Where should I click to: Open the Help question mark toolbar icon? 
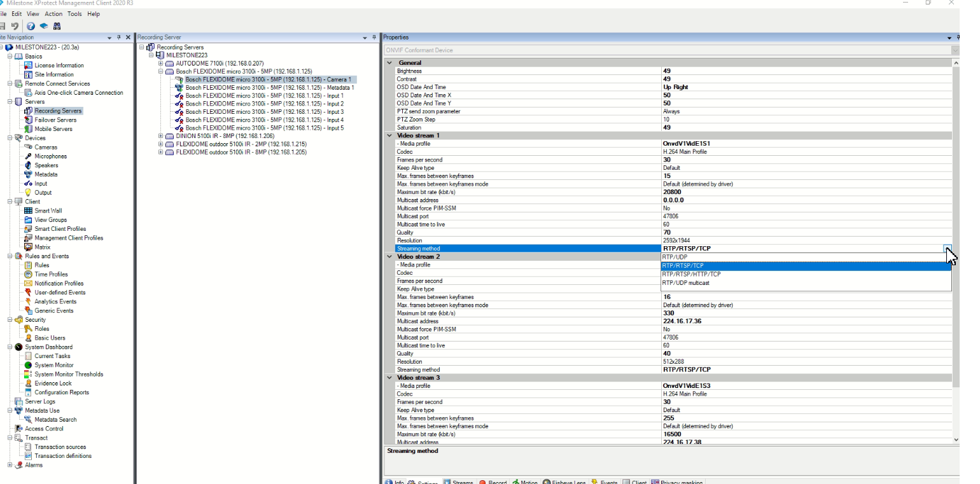click(x=31, y=26)
